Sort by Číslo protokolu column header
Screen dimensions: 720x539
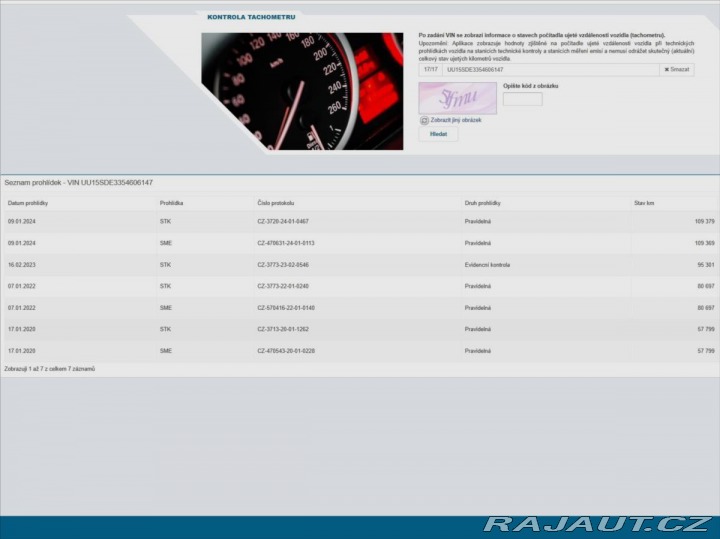tap(275, 203)
